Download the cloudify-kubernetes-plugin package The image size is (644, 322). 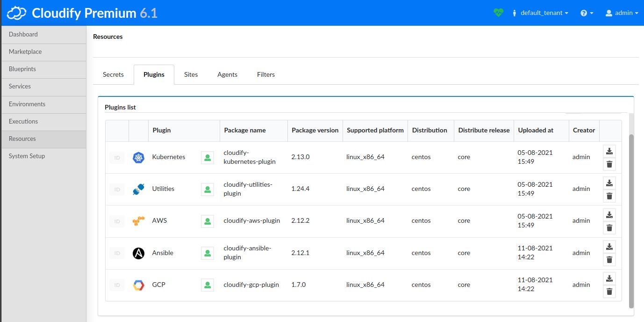tap(609, 151)
